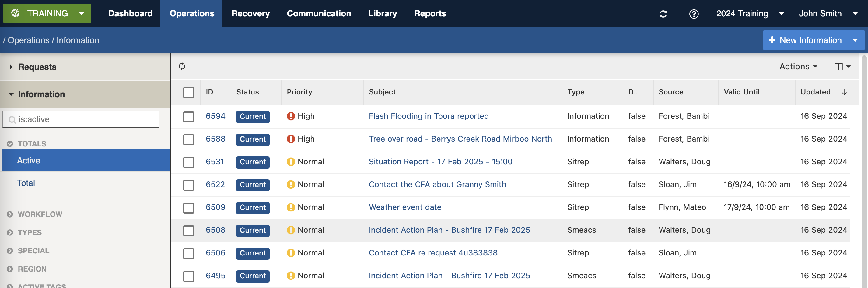The width and height of the screenshot is (868, 288).
Task: Open Flash Flooding in Toora reported link
Action: coord(428,116)
